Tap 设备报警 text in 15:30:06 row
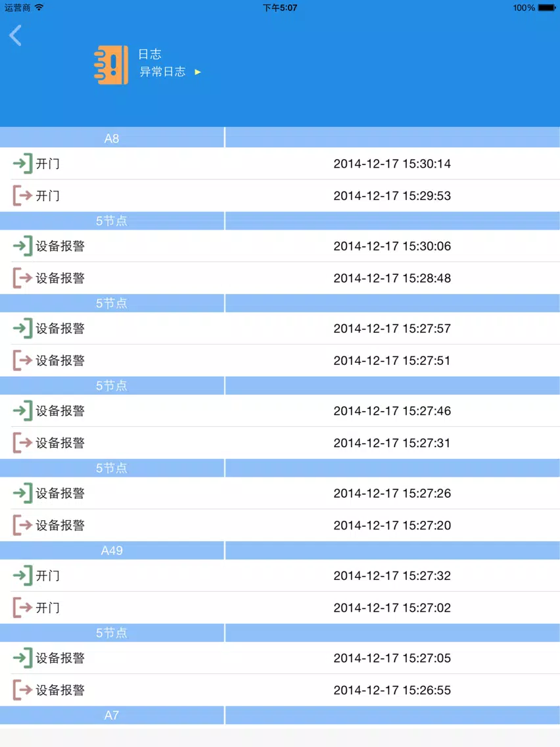560x747 pixels. pyautogui.click(x=60, y=246)
